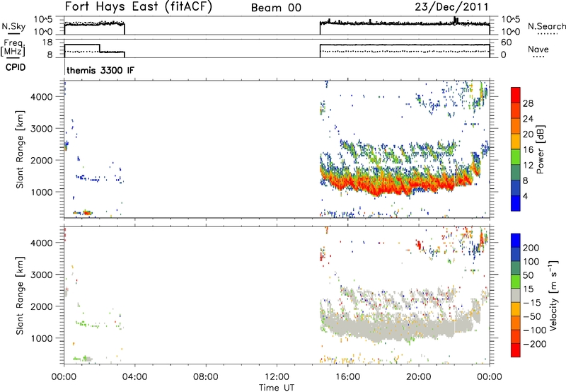Select the '200' tick on the velocity color bar
The height and width of the screenshot is (392, 566).
point(531,248)
